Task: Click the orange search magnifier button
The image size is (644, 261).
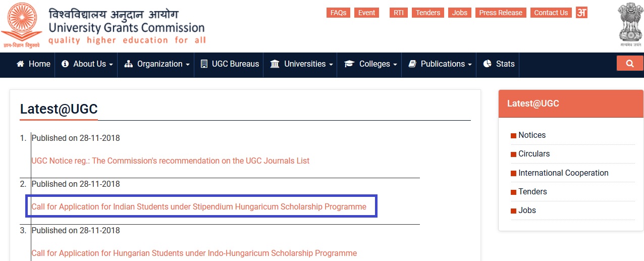Action: (630, 64)
